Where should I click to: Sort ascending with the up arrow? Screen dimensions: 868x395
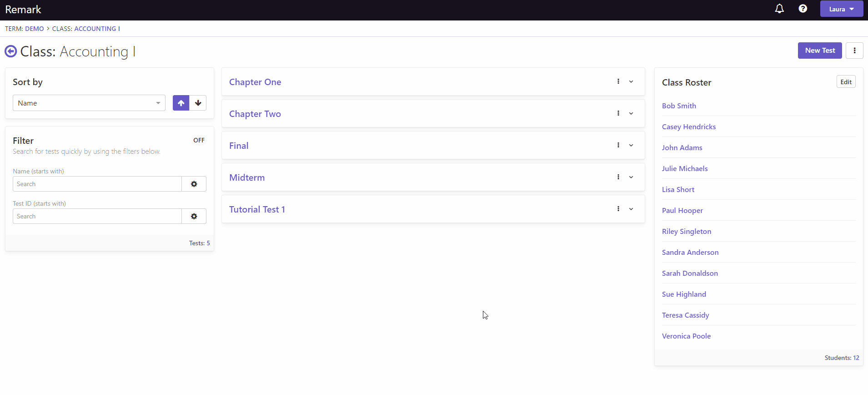point(181,103)
